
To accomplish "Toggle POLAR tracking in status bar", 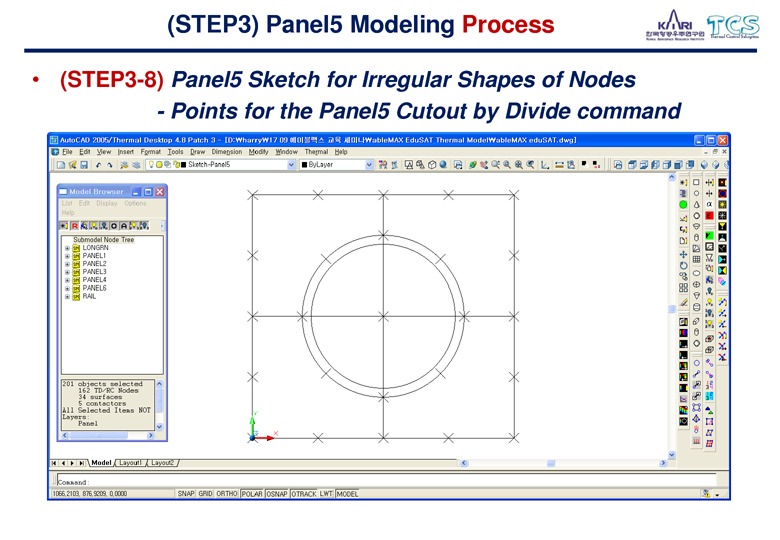I will [x=252, y=494].
